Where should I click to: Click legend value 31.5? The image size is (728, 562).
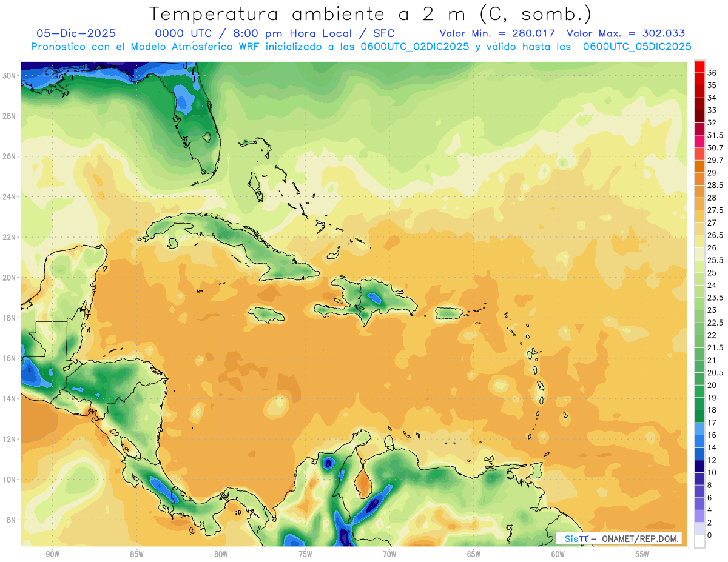[x=715, y=135]
